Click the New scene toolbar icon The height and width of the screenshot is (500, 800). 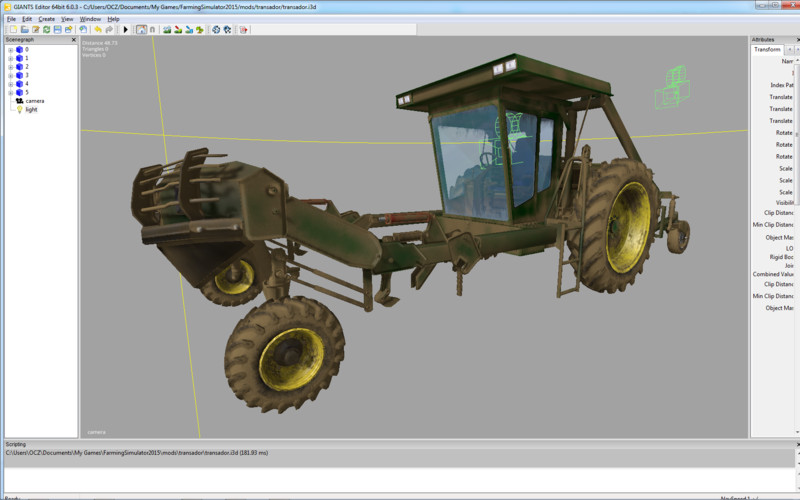tap(12, 30)
